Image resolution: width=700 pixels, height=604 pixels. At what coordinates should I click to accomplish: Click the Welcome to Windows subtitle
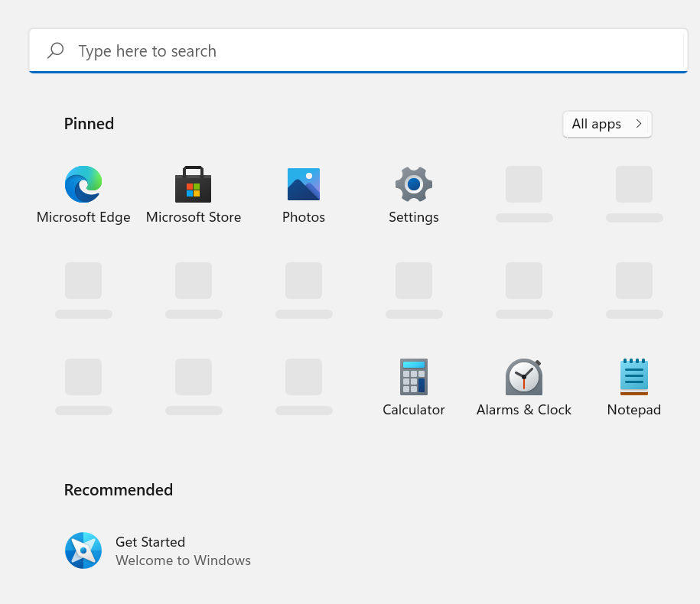183,560
